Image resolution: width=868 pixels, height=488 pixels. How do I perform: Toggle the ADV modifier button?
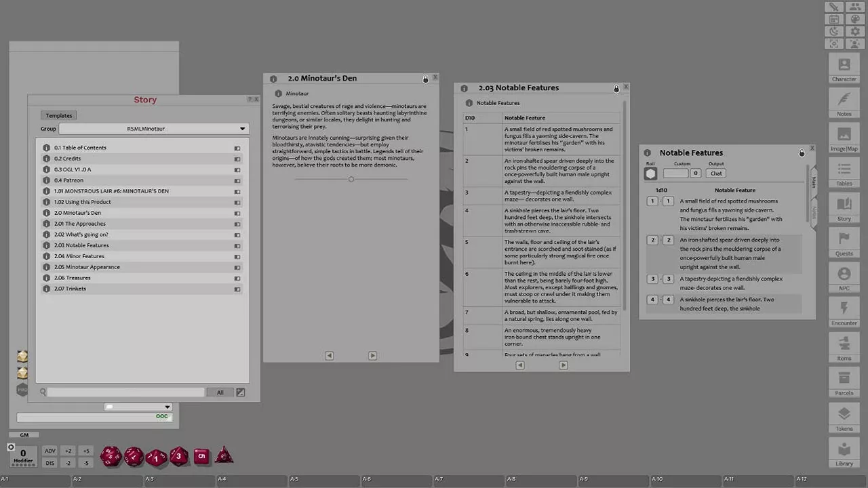pyautogui.click(x=50, y=451)
